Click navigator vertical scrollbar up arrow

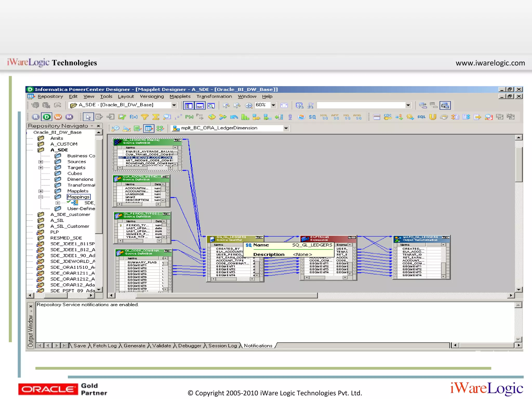point(99,133)
